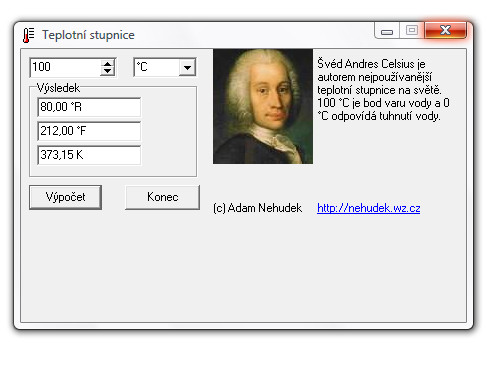
Task: Click the disabled maximize button
Action: click(412, 30)
